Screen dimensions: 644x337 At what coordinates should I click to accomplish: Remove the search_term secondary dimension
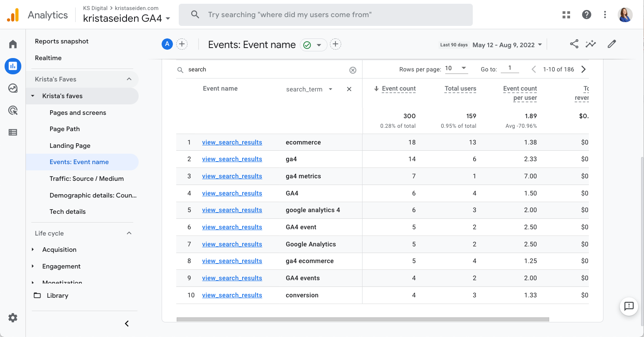coord(349,89)
